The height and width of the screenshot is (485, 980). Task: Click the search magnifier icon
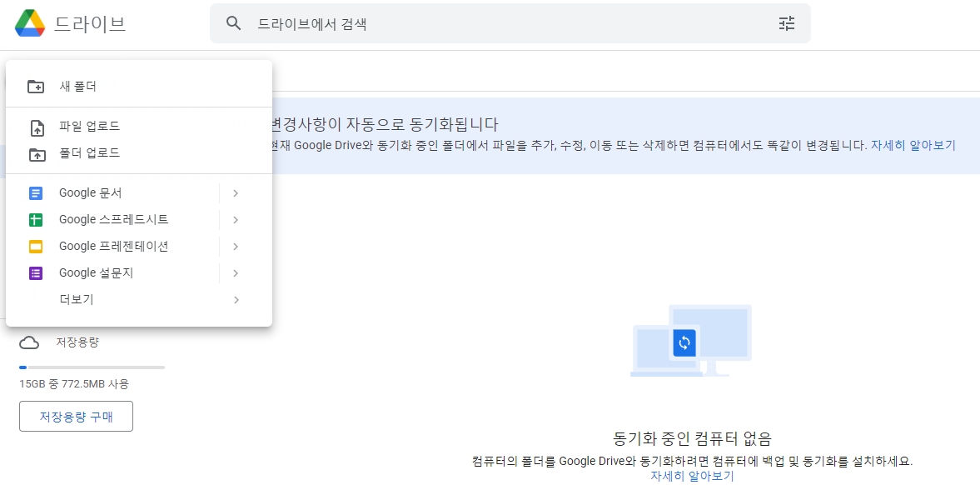234,24
